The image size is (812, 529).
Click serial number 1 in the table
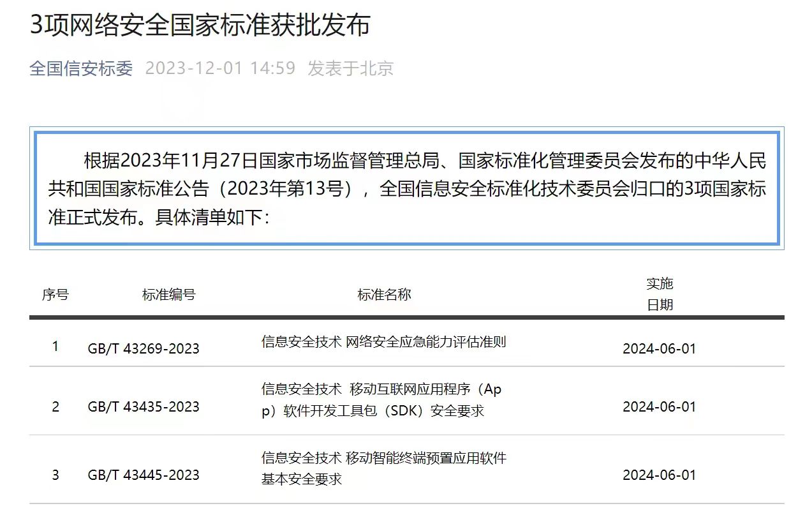tap(55, 346)
